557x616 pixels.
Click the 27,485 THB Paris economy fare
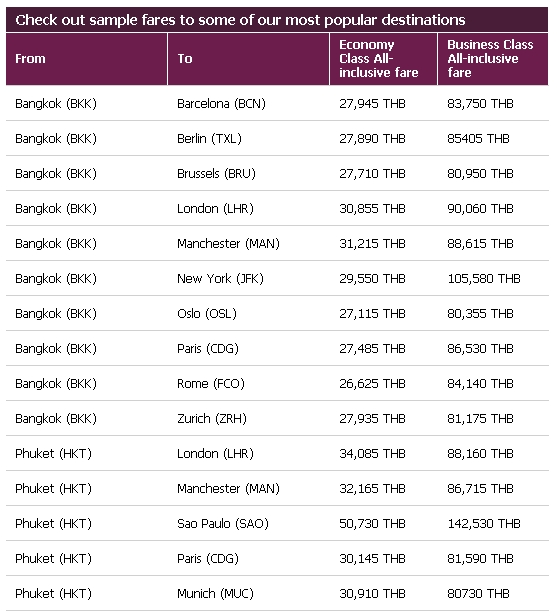point(372,348)
